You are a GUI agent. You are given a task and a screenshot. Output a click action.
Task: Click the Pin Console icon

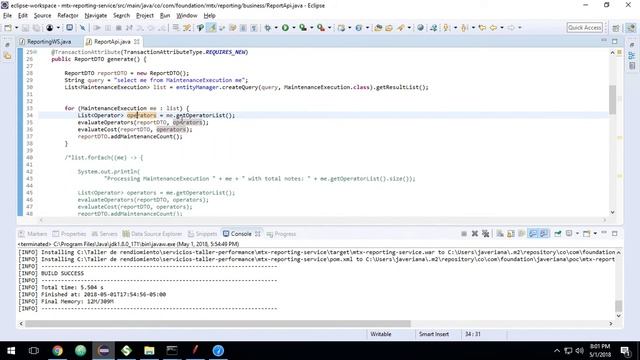(558, 234)
